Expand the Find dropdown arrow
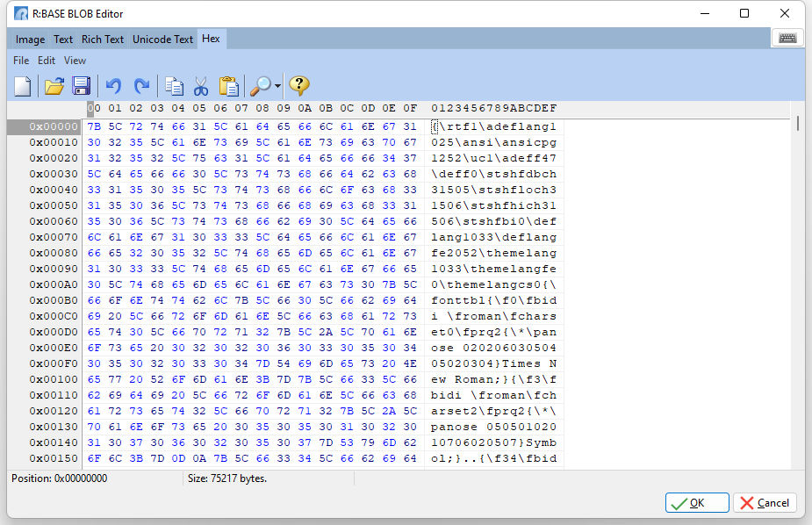This screenshot has width=812, height=525. pos(277,86)
